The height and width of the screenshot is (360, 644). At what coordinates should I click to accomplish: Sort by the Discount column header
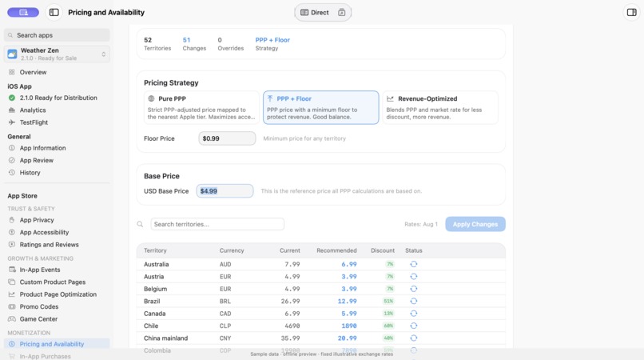coord(383,250)
